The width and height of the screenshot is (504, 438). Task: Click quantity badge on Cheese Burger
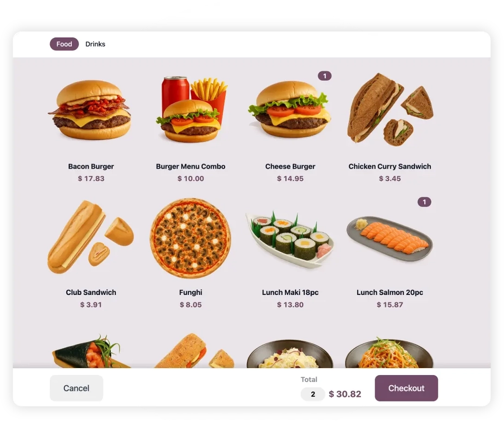[325, 76]
